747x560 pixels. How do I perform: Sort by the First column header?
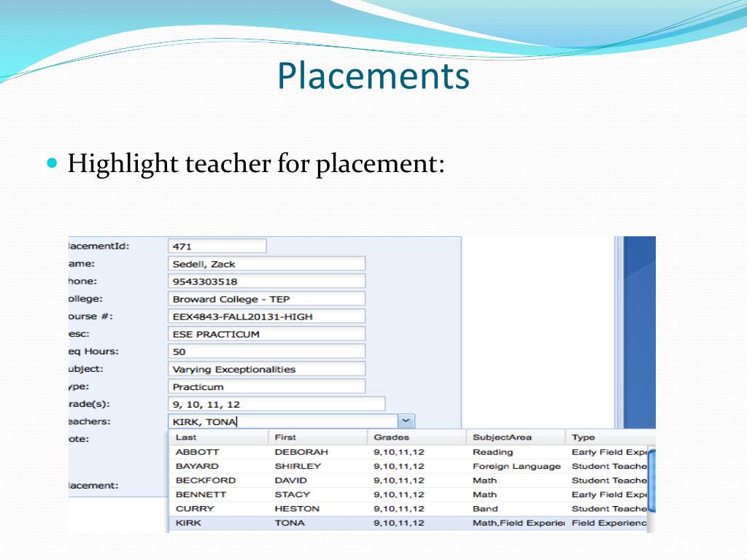(318, 437)
